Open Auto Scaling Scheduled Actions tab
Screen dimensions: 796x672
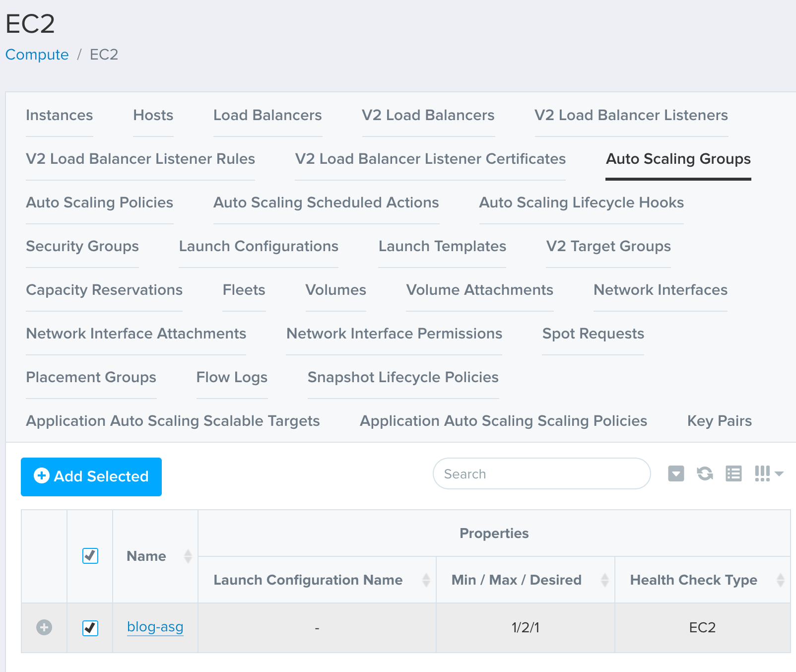point(326,202)
